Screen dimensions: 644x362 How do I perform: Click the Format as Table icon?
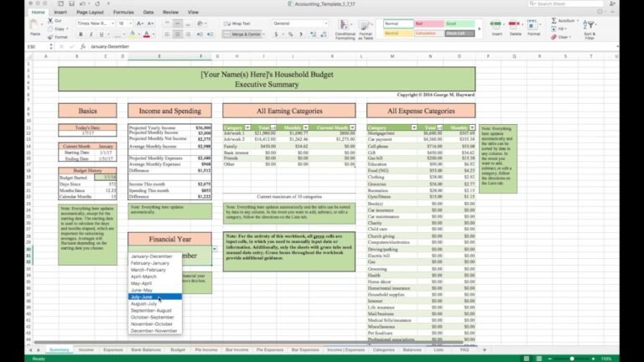pos(365,25)
